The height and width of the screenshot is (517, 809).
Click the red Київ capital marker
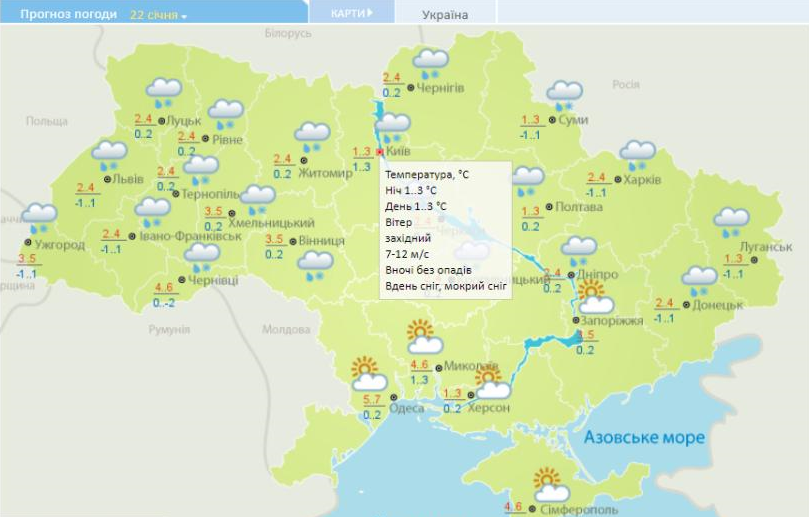coord(379,152)
